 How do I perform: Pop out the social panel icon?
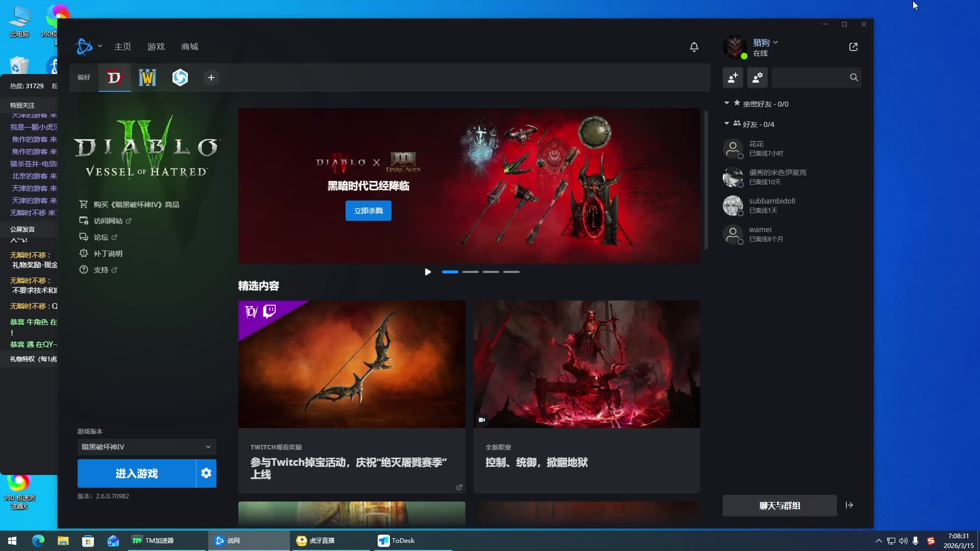click(853, 47)
